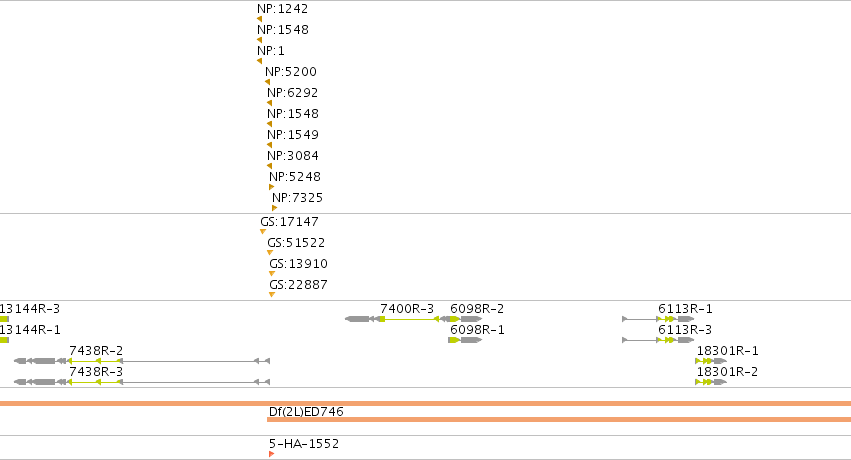Select the NP:5200 label
Viewport: 851px width, 460px height.
[x=291, y=72]
